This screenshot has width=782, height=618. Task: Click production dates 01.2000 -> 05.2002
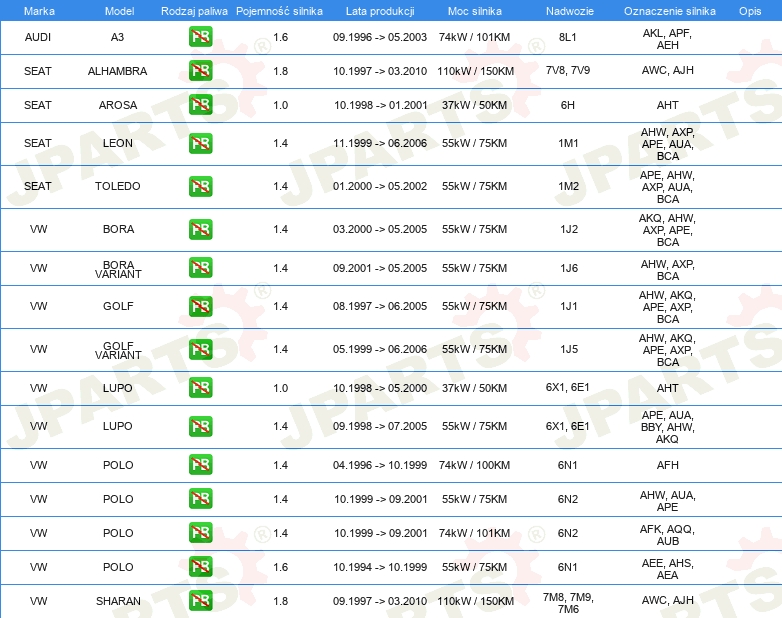click(380, 186)
